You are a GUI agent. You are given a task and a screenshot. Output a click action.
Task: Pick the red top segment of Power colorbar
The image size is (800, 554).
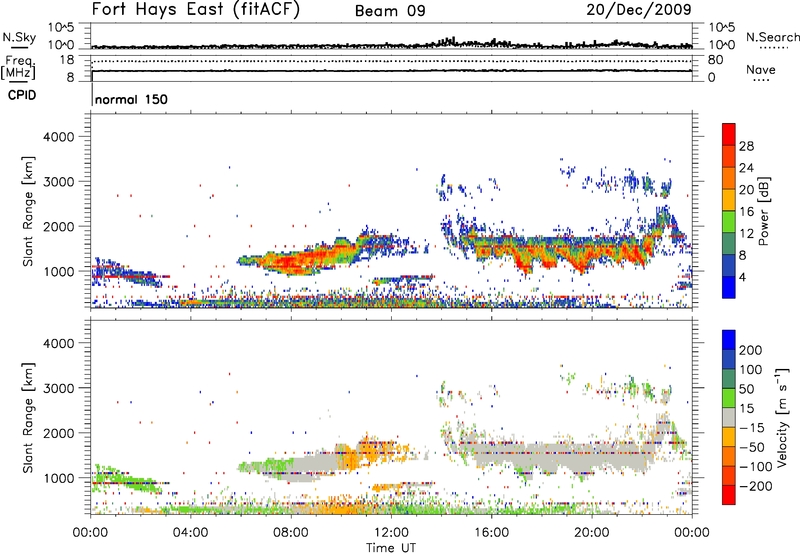point(729,134)
